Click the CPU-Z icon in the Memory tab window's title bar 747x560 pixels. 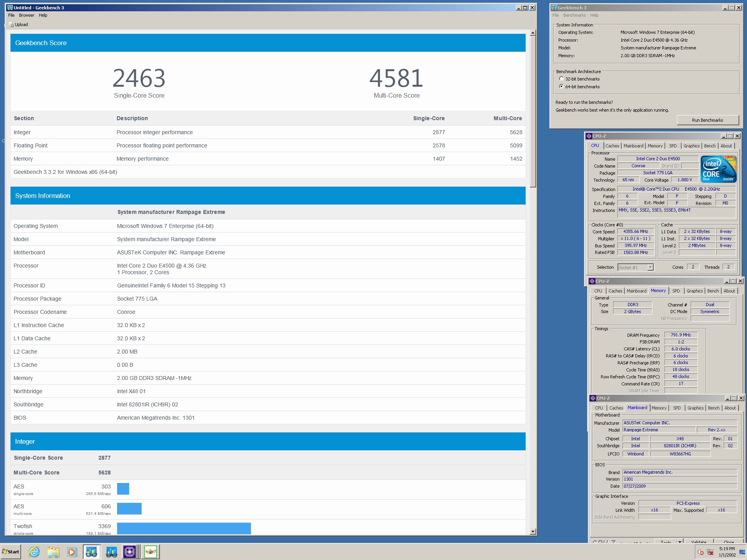[592, 281]
